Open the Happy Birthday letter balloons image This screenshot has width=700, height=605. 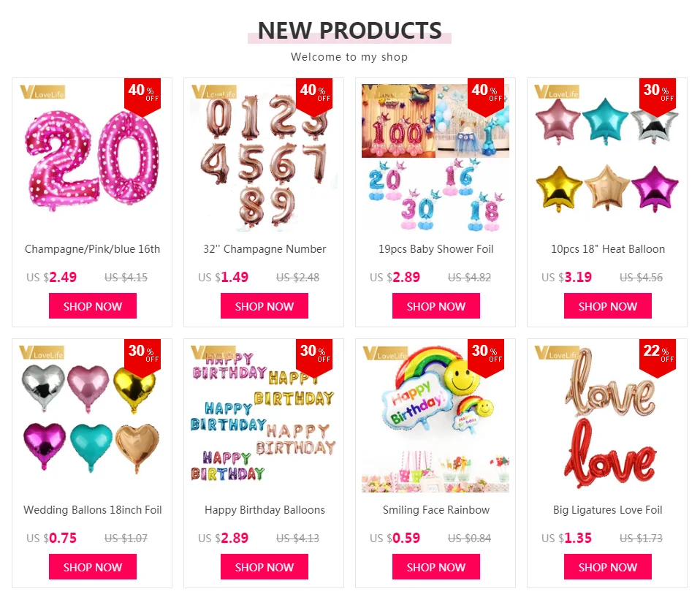pos(264,419)
